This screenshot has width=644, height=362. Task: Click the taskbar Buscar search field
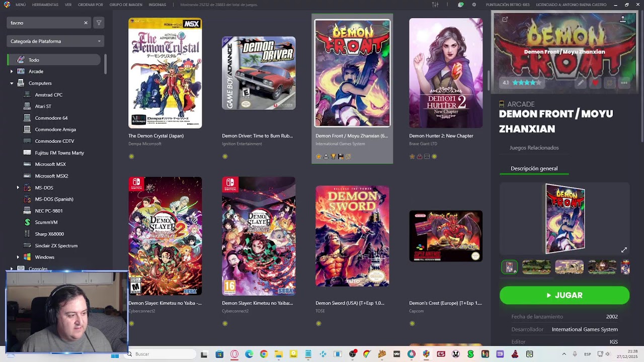pos(161,354)
